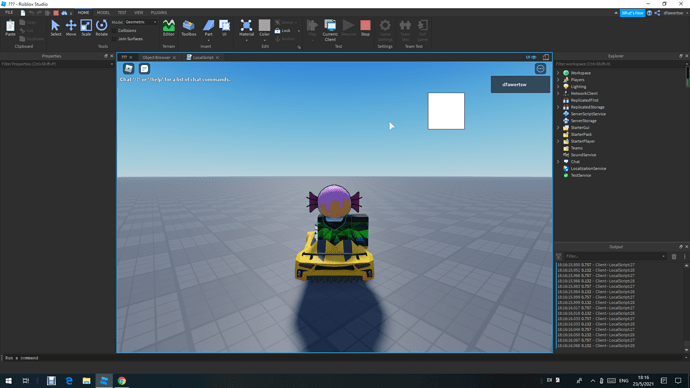Image resolution: width=690 pixels, height=388 pixels.
Task: Open Windows Start menu
Action: pos(8,381)
